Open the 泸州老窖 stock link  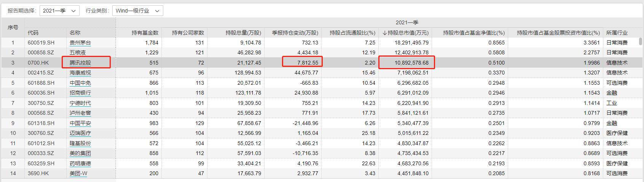(80, 113)
